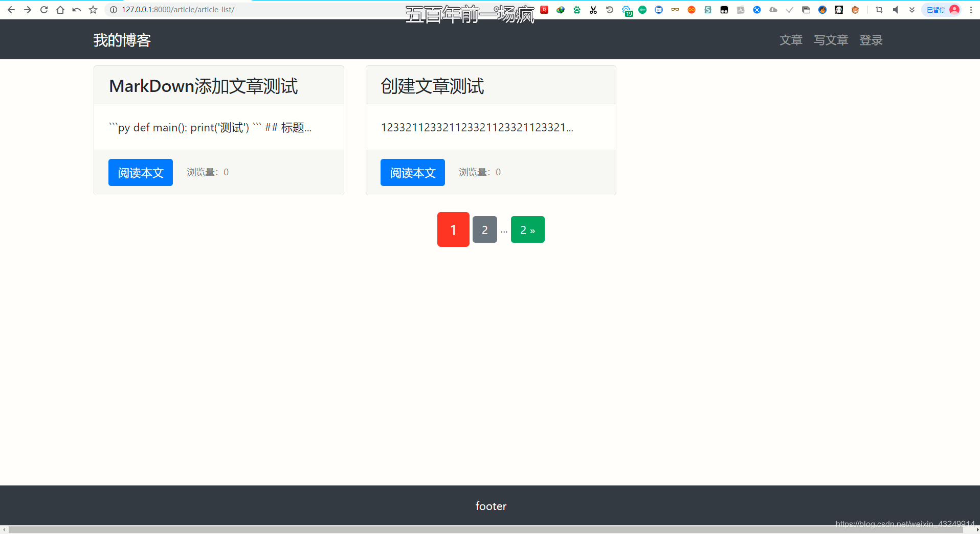Click the crop screenshot toolbar icon
The width and height of the screenshot is (980, 534).
879,10
